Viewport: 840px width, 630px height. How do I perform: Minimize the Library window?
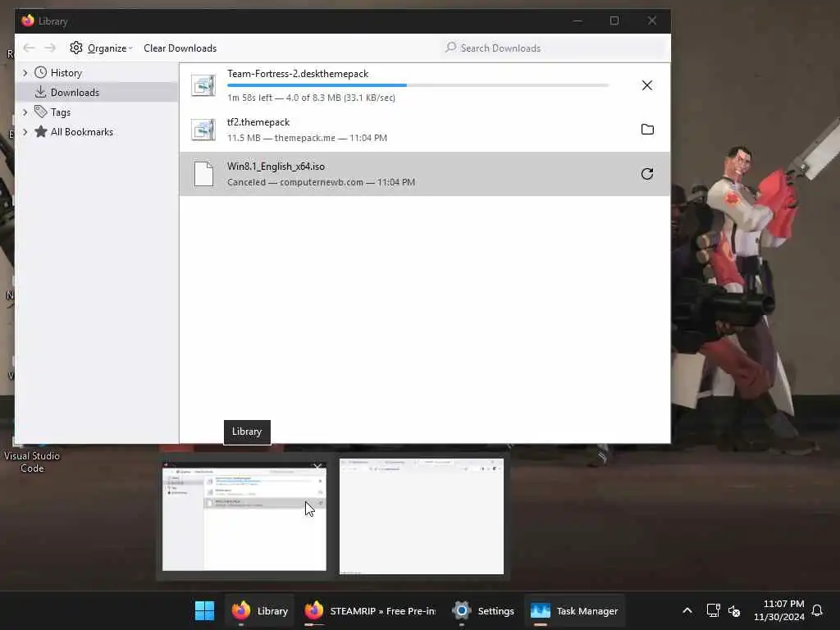[577, 21]
